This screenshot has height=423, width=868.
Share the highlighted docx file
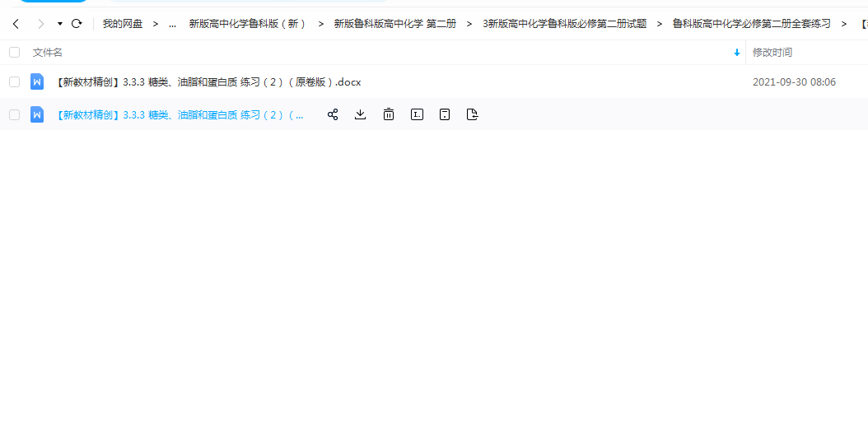point(333,114)
